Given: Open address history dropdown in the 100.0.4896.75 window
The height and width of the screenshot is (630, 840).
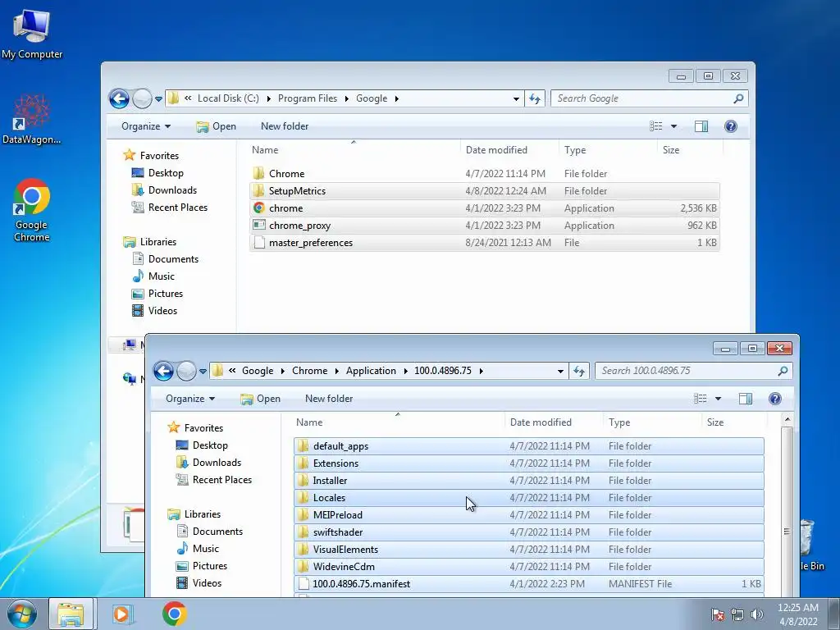Looking at the screenshot, I should tap(560, 372).
